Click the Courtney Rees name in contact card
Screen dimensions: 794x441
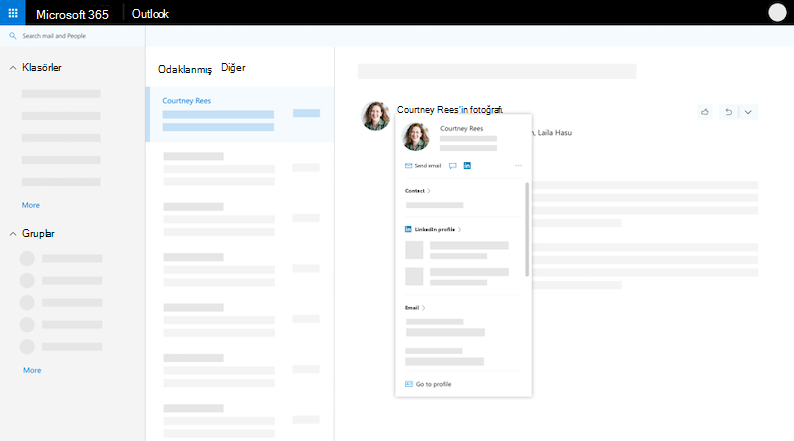click(x=461, y=129)
